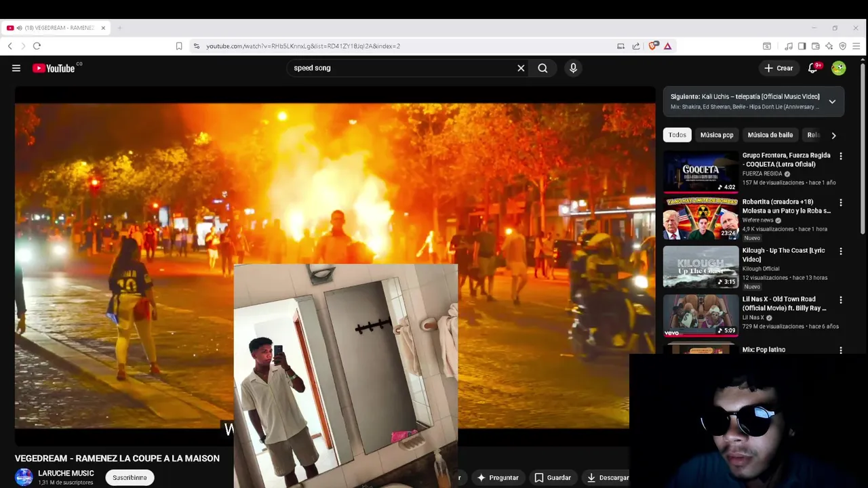This screenshot has height=488, width=868.
Task: Open Brave Shields lion icon
Action: pos(652,46)
